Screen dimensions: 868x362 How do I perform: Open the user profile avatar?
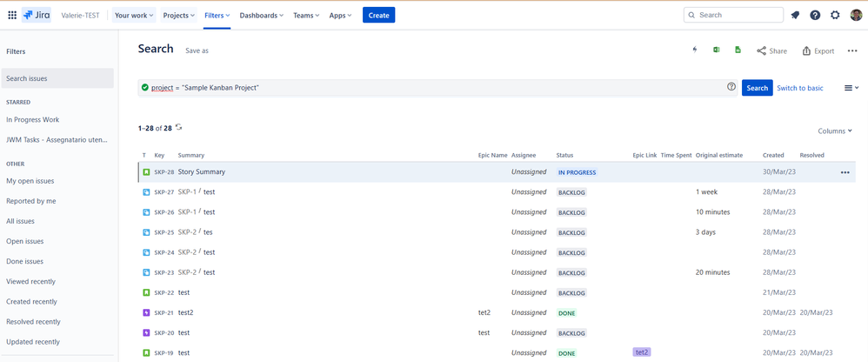point(856,15)
